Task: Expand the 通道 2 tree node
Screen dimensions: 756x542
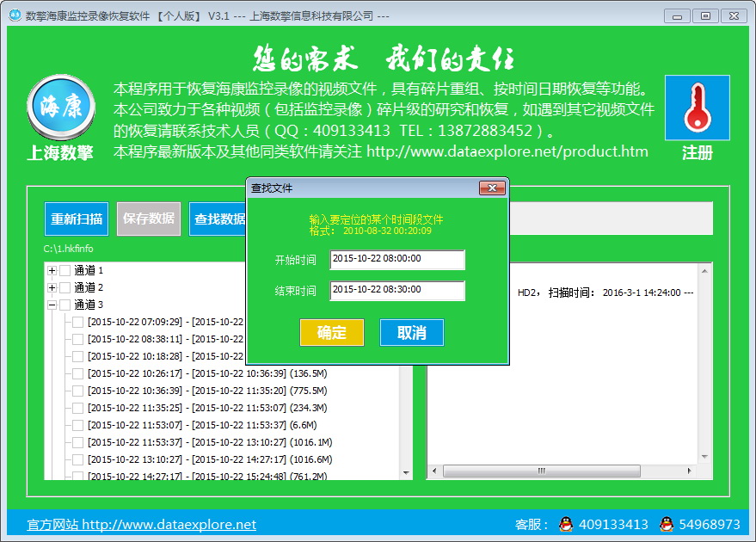Action: click(x=52, y=288)
